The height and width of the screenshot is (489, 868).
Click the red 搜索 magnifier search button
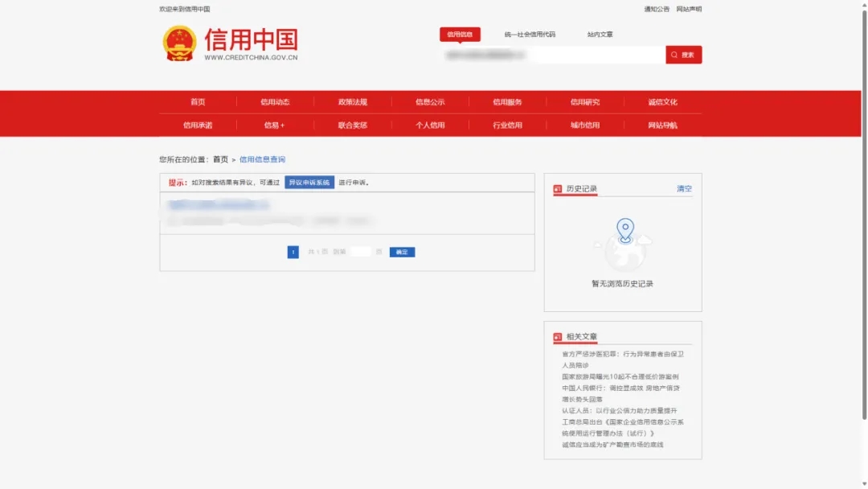point(683,55)
